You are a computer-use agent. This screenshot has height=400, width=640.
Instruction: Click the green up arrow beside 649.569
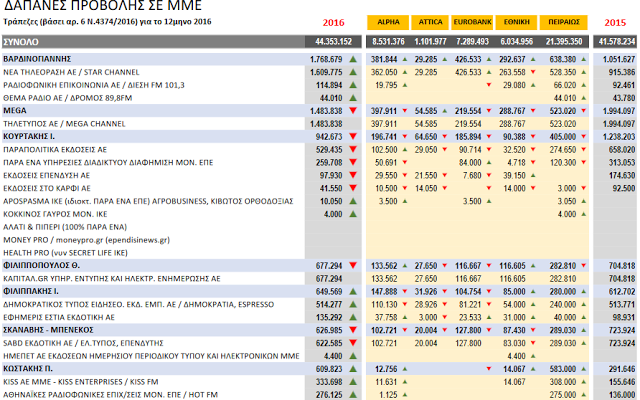pos(353,291)
